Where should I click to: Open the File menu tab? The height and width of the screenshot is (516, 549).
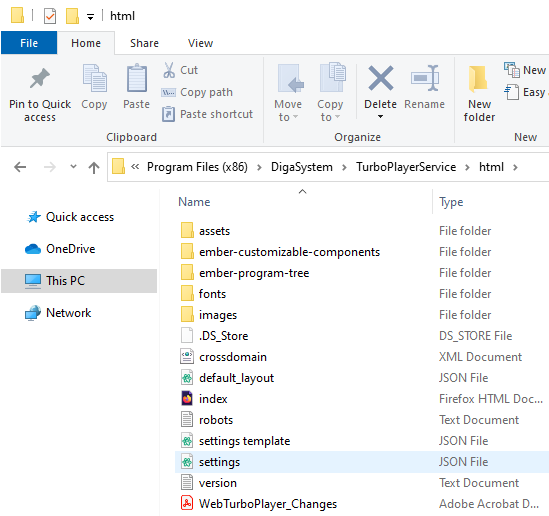(29, 43)
